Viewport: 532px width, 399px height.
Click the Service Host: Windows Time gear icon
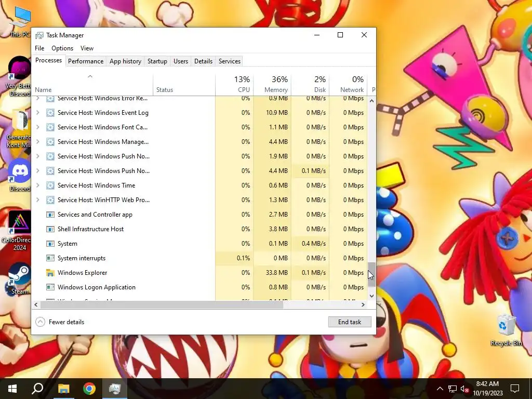(x=50, y=185)
